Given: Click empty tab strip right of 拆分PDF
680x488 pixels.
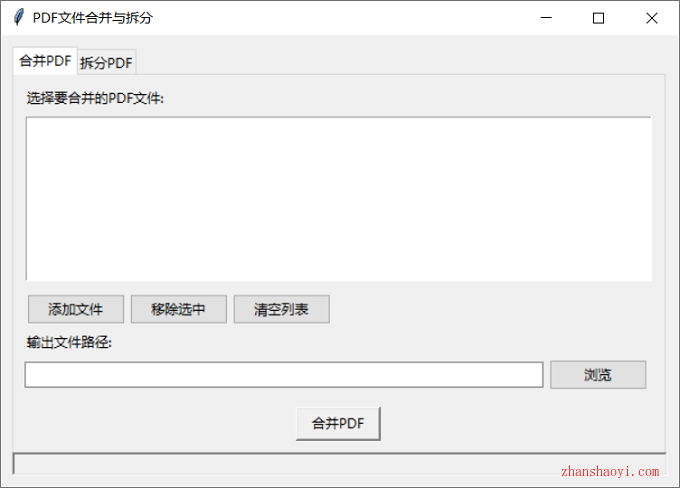Looking at the screenshot, I should [400, 62].
